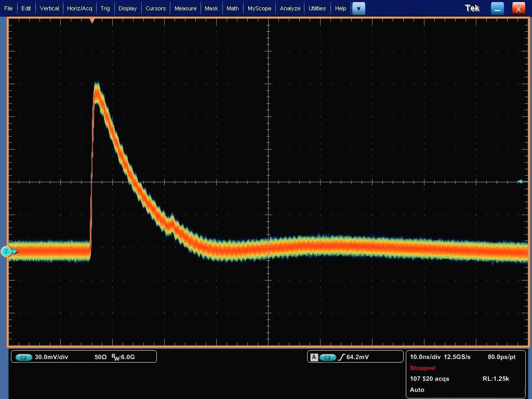Open the File menu
The height and width of the screenshot is (399, 532).
8,8
